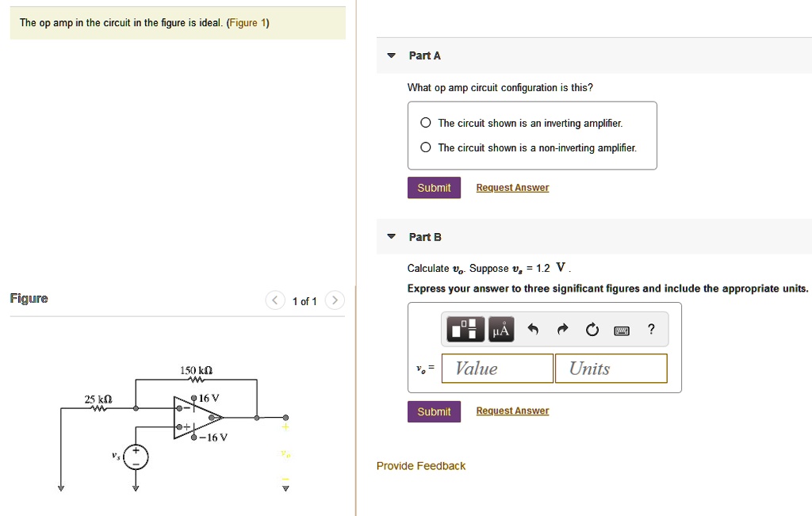Click the Part B heading
812x516 pixels.
pyautogui.click(x=425, y=236)
